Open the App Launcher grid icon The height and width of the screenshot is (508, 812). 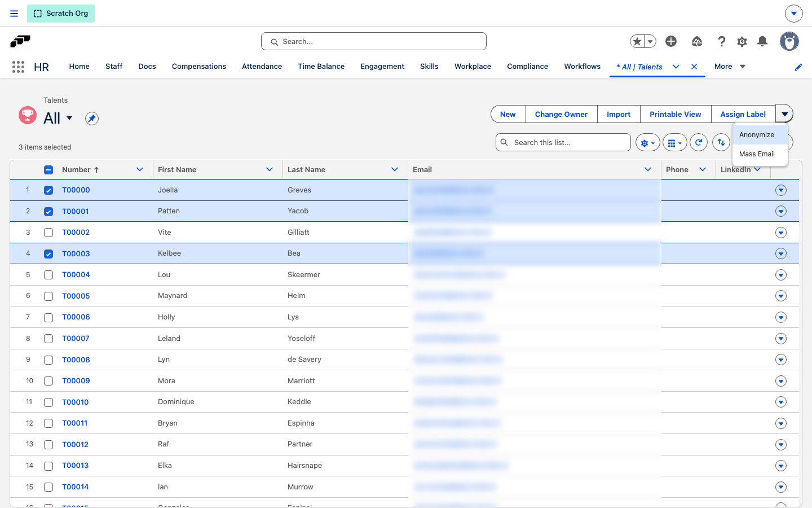click(x=18, y=67)
